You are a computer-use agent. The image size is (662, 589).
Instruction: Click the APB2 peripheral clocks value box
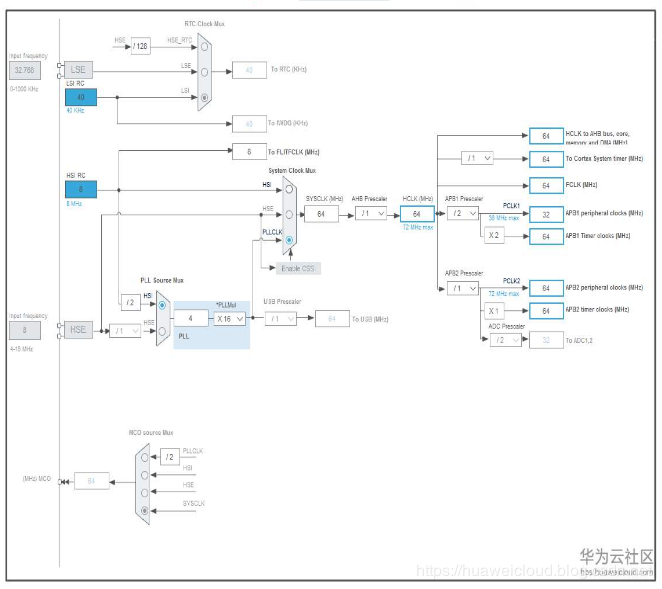point(546,288)
